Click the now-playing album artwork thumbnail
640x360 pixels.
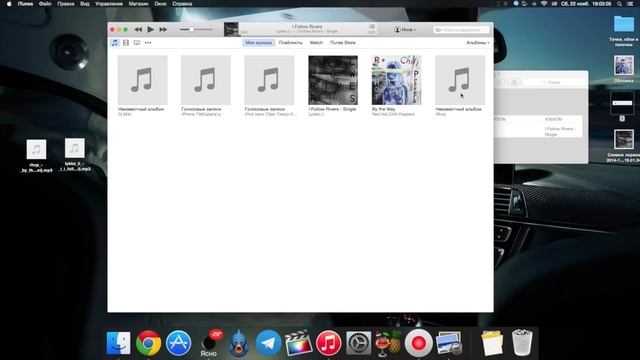click(x=231, y=29)
